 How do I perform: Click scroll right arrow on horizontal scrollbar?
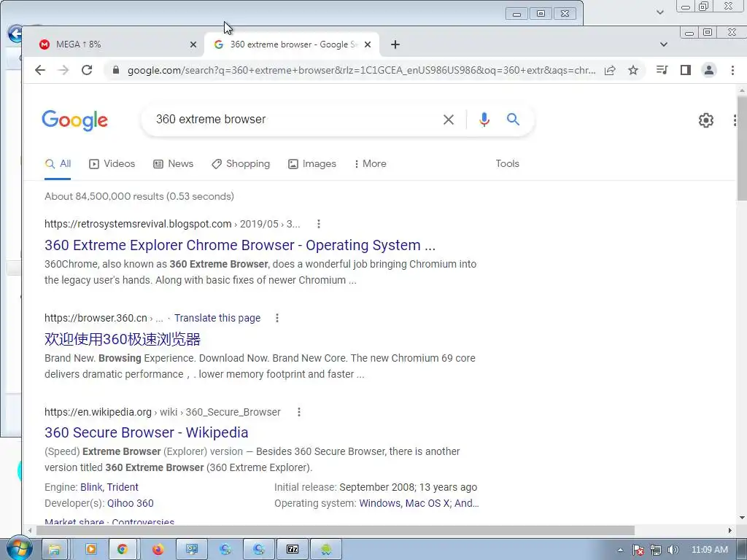729,530
